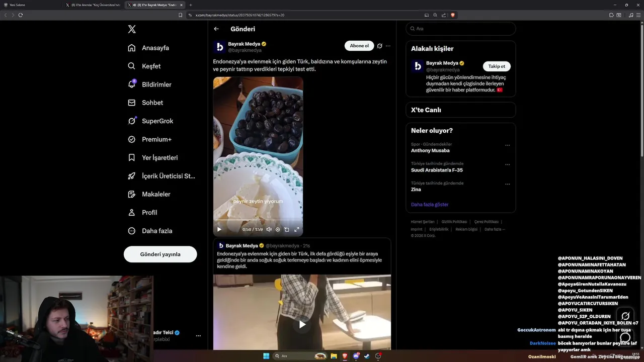Open the Suudi Arabistan'a F-35 trend
644x362 pixels.
pyautogui.click(x=437, y=170)
